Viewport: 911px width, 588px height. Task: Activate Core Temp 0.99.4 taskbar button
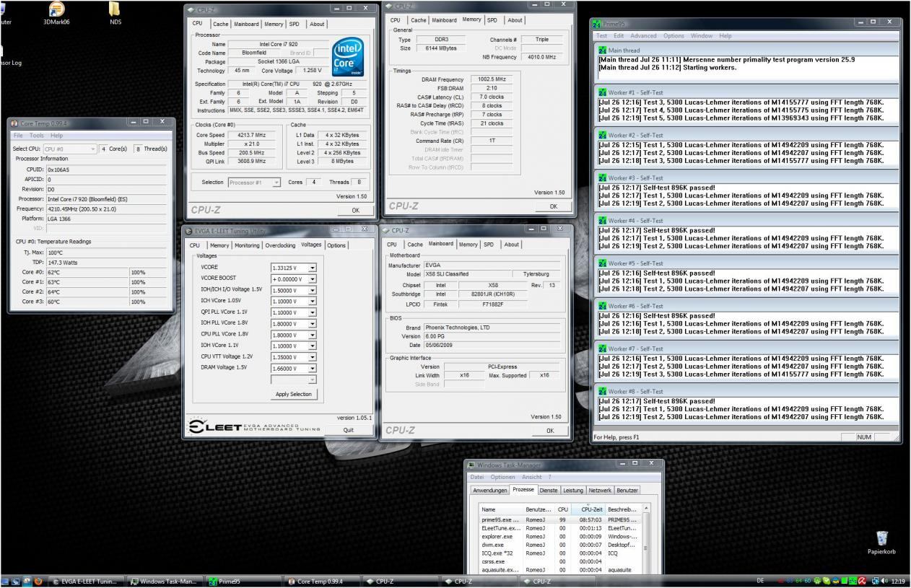pos(321,582)
